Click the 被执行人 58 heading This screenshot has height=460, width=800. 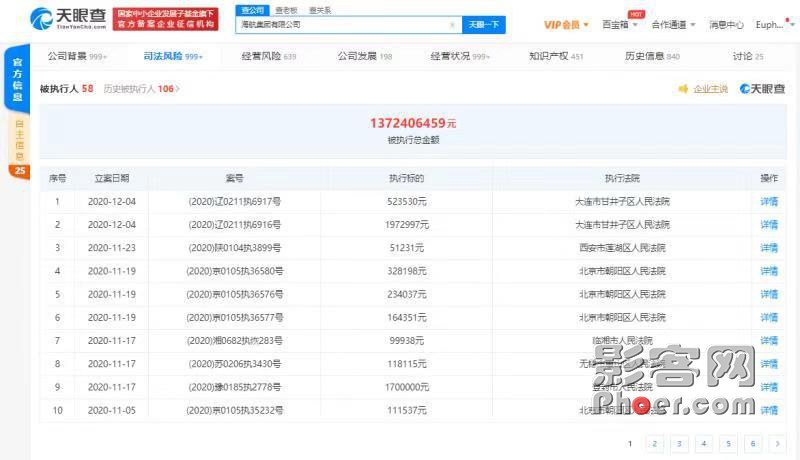[67, 89]
